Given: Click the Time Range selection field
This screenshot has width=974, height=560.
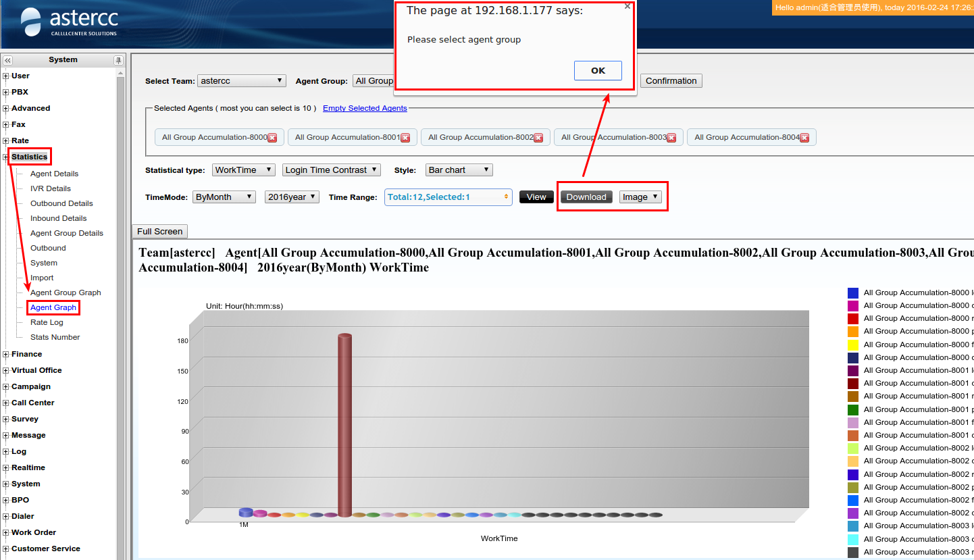Looking at the screenshot, I should pos(448,197).
